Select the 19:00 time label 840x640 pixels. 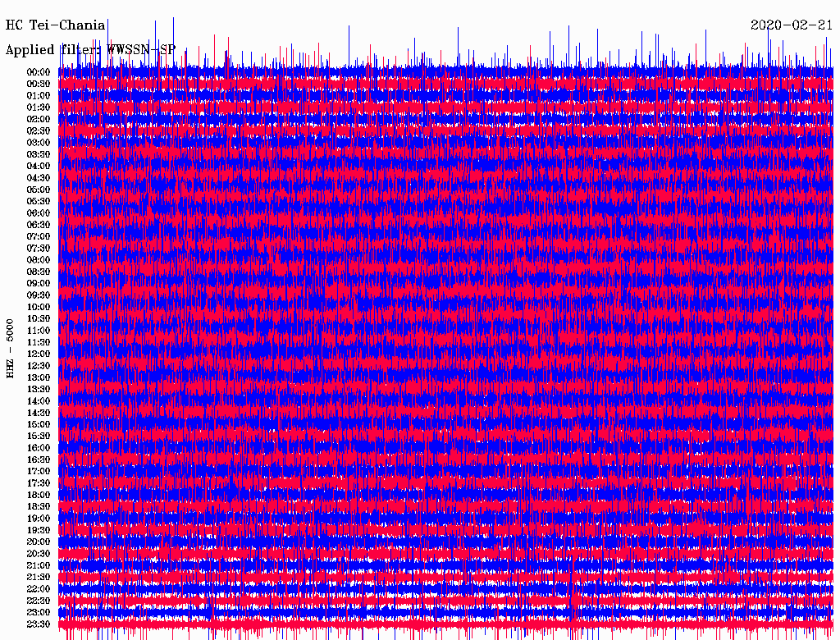click(39, 519)
